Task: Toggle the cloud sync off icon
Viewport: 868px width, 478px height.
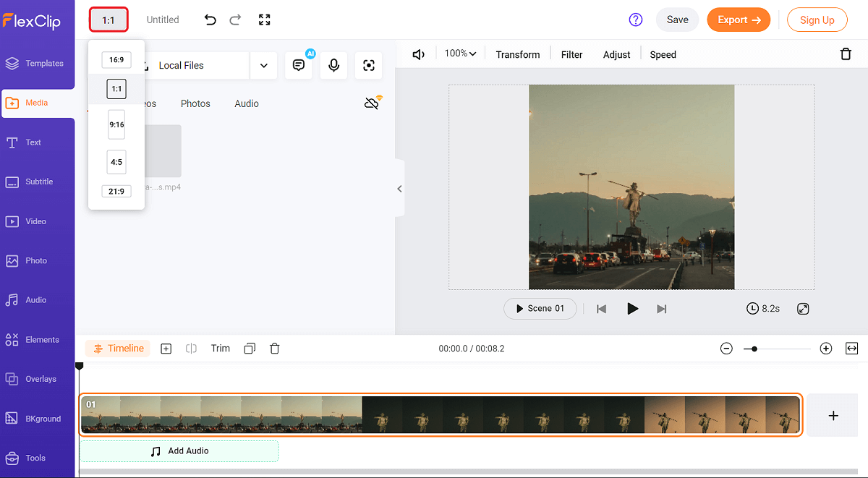Action: tap(372, 103)
